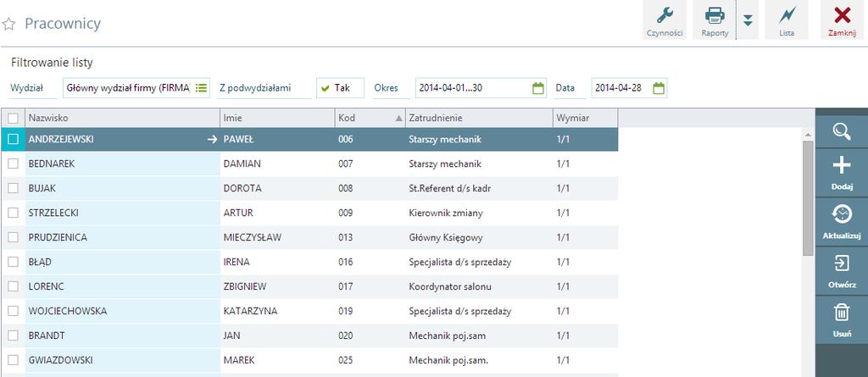Select the GWIAZDOWSKI surname cell
868x377 pixels.
click(122, 360)
